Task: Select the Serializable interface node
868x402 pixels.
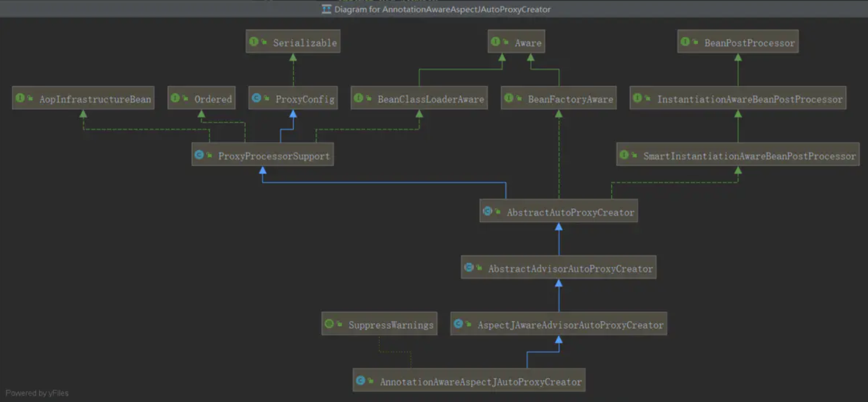Action: coord(293,42)
